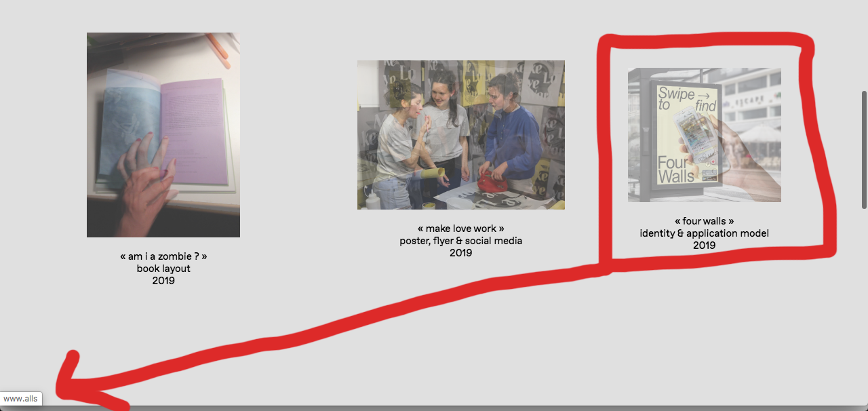Select the 'book layout' label
This screenshot has width=868, height=411.
tap(163, 269)
